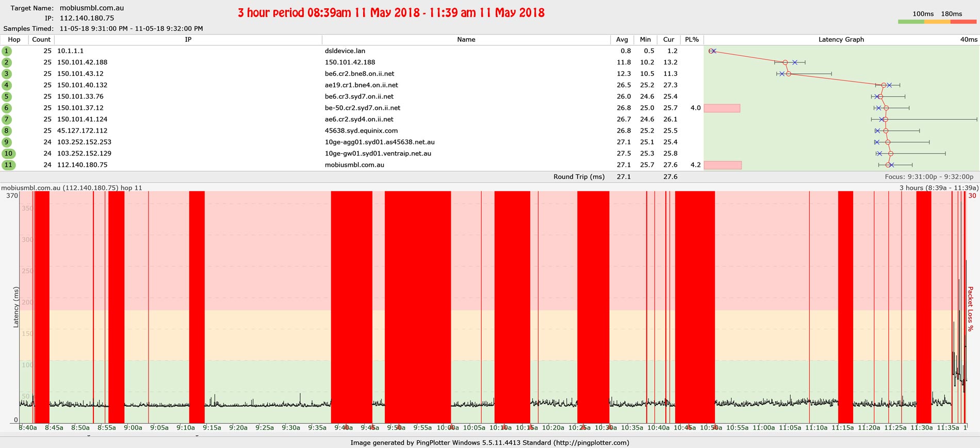Click the green 100ms legend swatch

pos(910,22)
